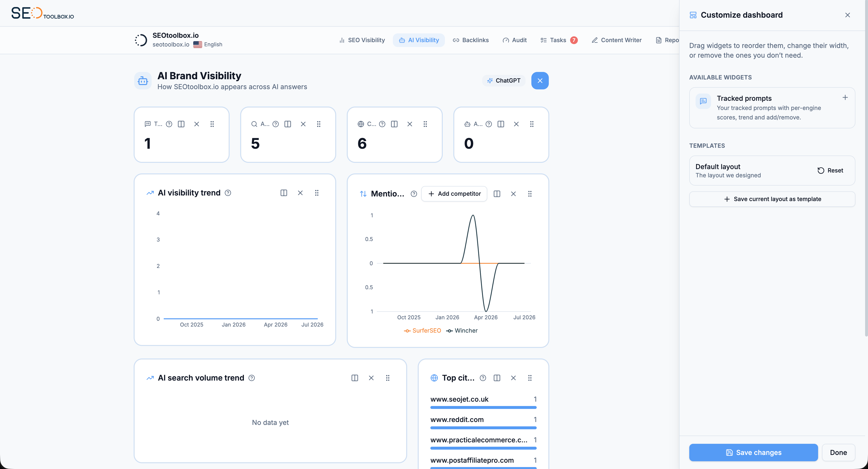The image size is (868, 469).
Task: Switch to Content Writer tab
Action: (617, 40)
